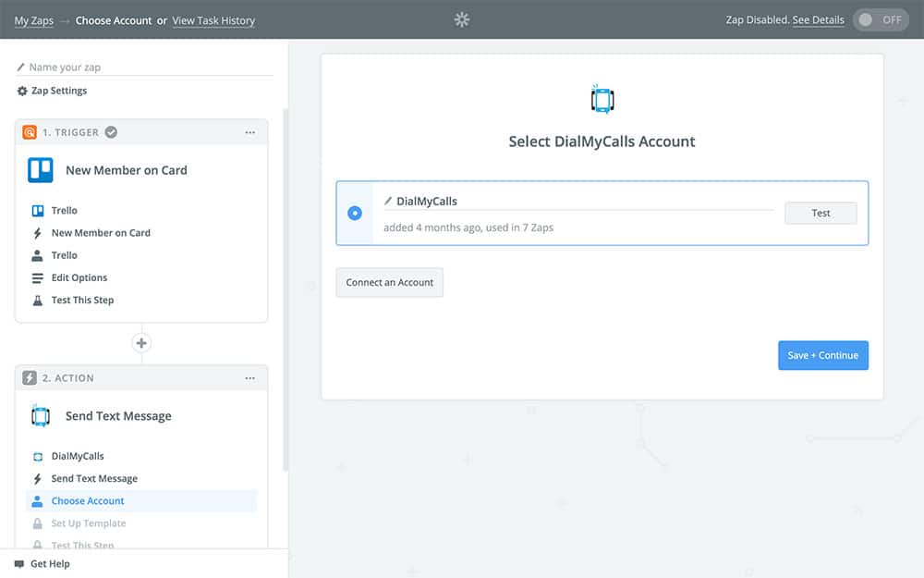The height and width of the screenshot is (578, 924).
Task: Click the DialMyCalls phone icon in action step
Action: click(x=40, y=416)
